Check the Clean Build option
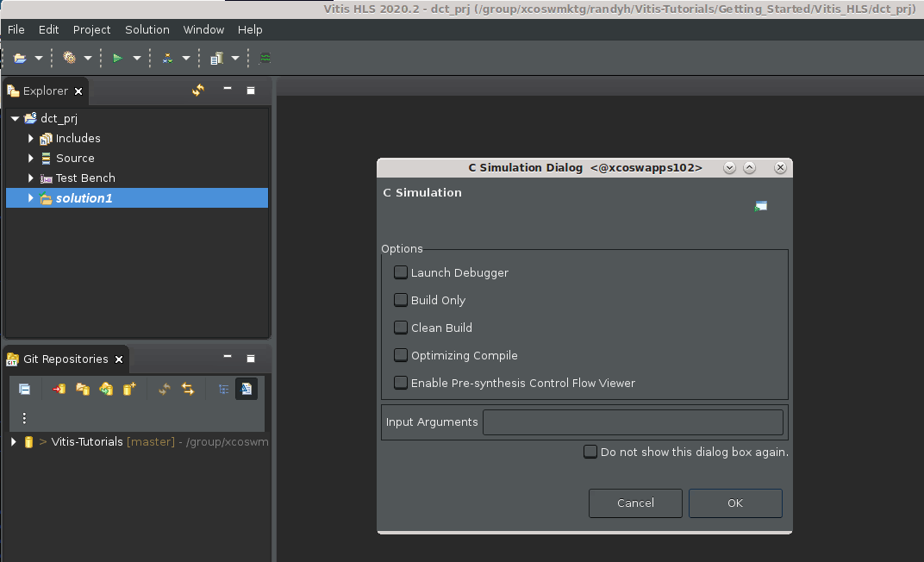Viewport: 924px width, 562px height. tap(401, 328)
